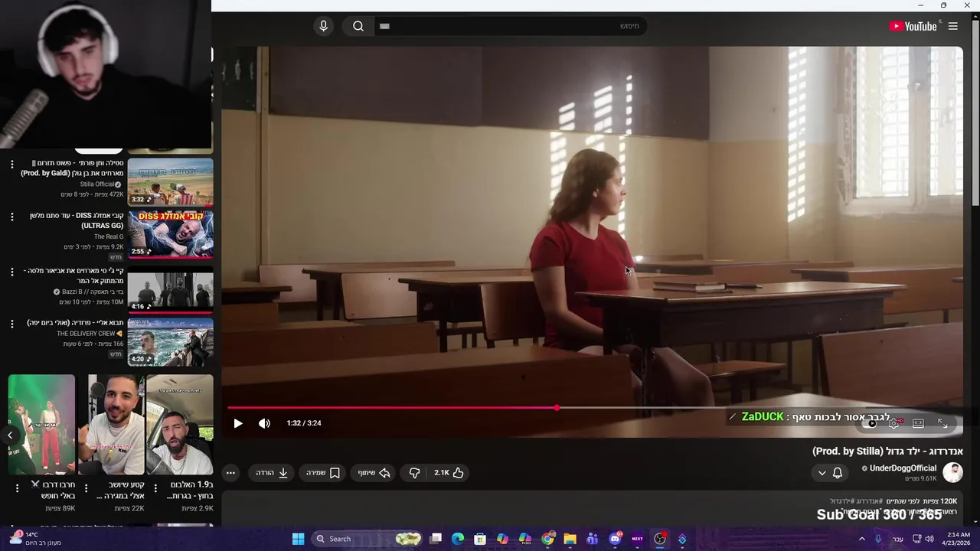Click the red video progress bar scrubber
Screen dimensions: 980x551
557,408
